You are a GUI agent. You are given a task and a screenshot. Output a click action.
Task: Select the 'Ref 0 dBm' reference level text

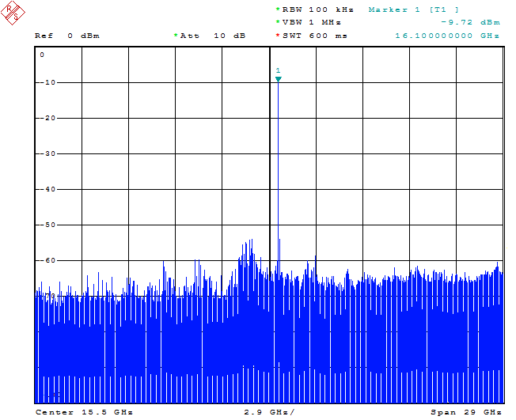(67, 36)
